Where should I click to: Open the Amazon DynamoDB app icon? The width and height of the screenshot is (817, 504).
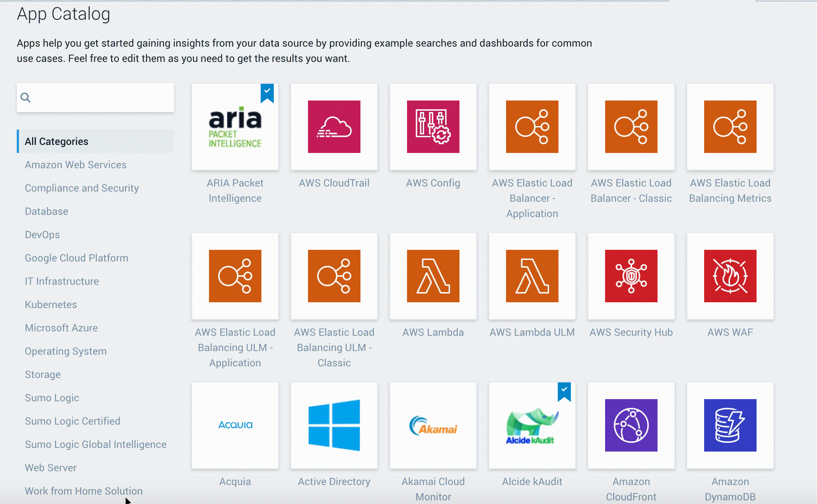pyautogui.click(x=730, y=425)
